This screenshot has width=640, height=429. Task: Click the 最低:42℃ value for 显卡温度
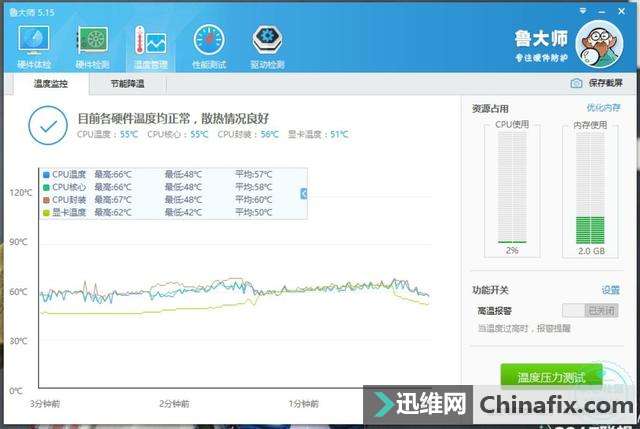click(183, 213)
